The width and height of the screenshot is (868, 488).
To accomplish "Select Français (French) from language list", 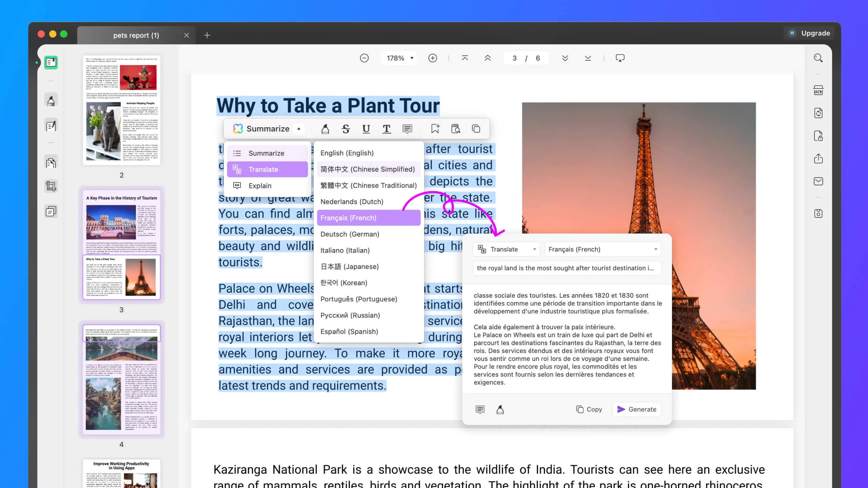I will tap(368, 218).
